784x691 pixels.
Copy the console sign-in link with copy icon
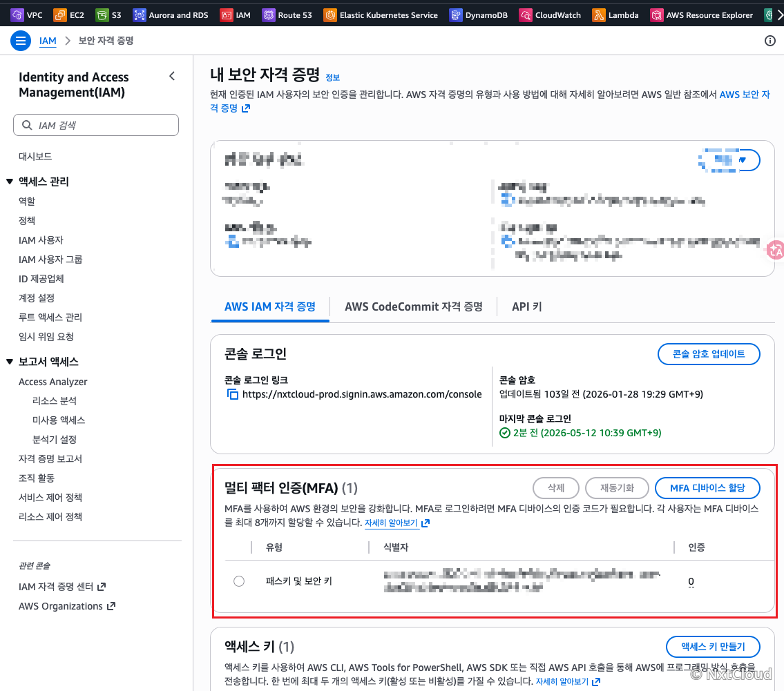pyautogui.click(x=233, y=394)
